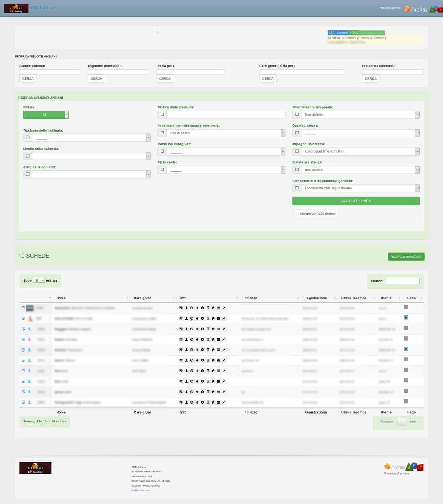443x504 pixels.
Task: Open the A&B tab
Action: (x=332, y=33)
